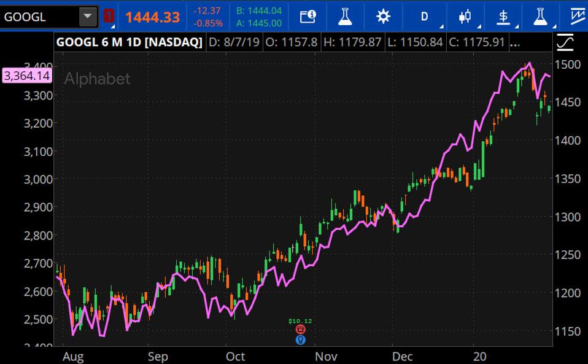Click the blue lightbulb event icon
This screenshot has width=588, height=364.
300,340
